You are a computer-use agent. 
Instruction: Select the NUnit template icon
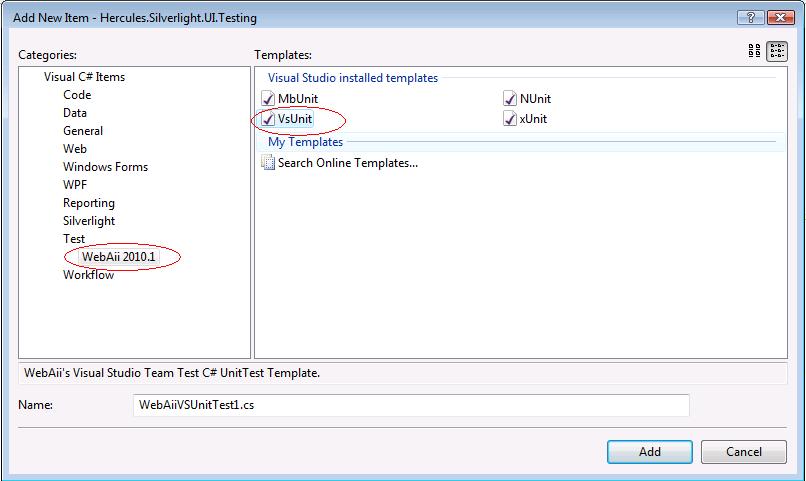pyautogui.click(x=510, y=99)
